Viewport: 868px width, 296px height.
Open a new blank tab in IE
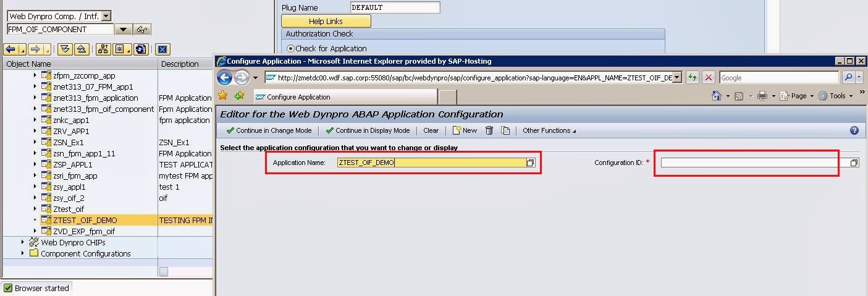pyautogui.click(x=448, y=97)
